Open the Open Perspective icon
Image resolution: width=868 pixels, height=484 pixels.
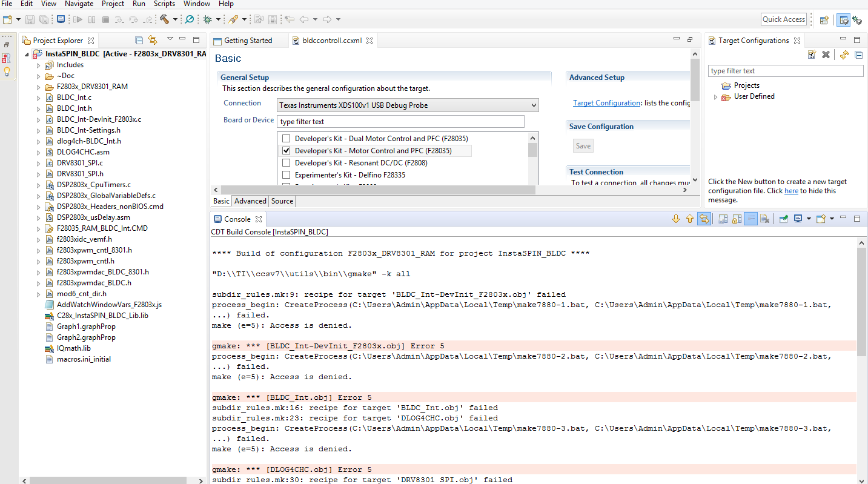(824, 19)
